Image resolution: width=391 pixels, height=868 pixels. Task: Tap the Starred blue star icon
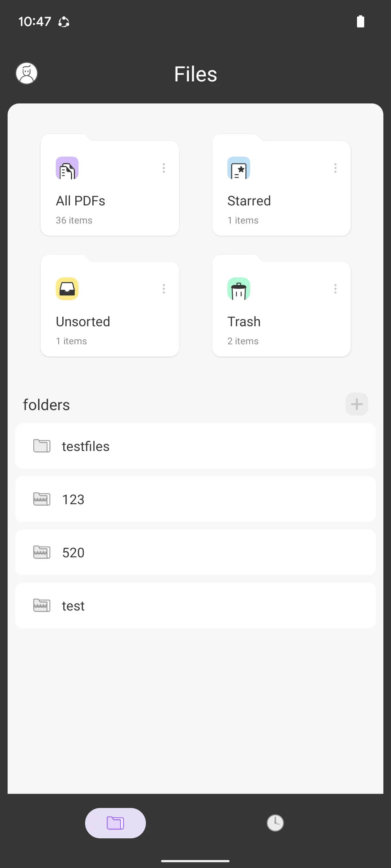coord(239,168)
